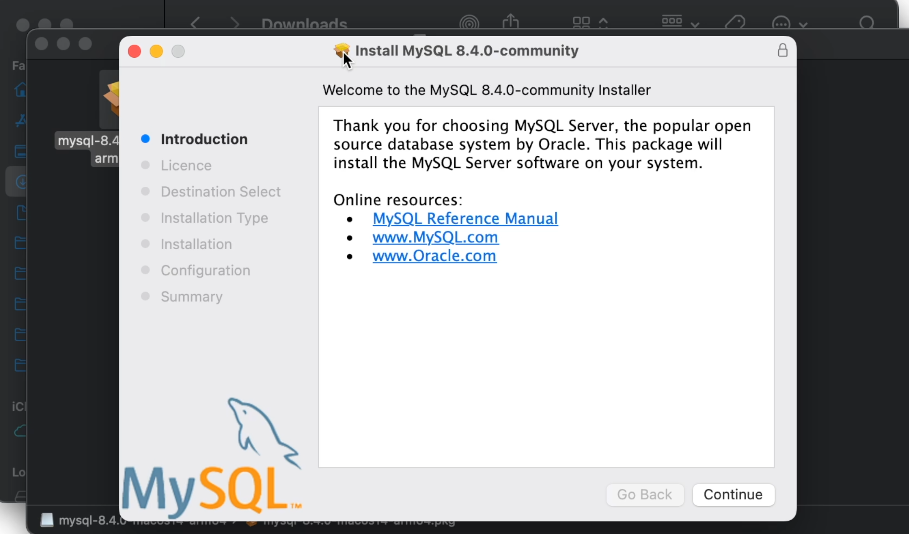This screenshot has width=909, height=534.
Task: Click the Downloads title in the Finder window
Action: [304, 24]
